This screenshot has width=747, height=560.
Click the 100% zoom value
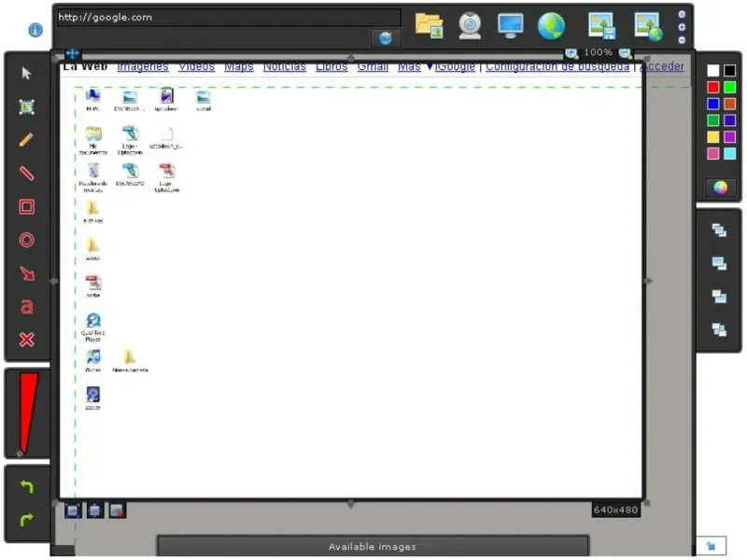(x=598, y=52)
